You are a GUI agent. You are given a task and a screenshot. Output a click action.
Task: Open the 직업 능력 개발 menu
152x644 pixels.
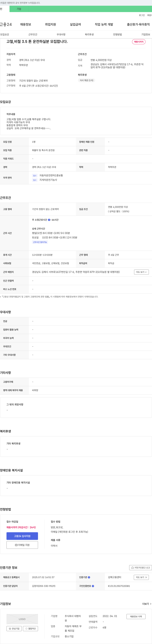click(x=104, y=24)
